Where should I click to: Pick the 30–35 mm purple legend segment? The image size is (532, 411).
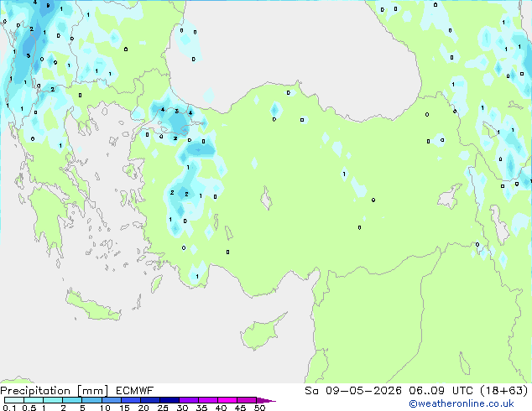tap(189, 400)
